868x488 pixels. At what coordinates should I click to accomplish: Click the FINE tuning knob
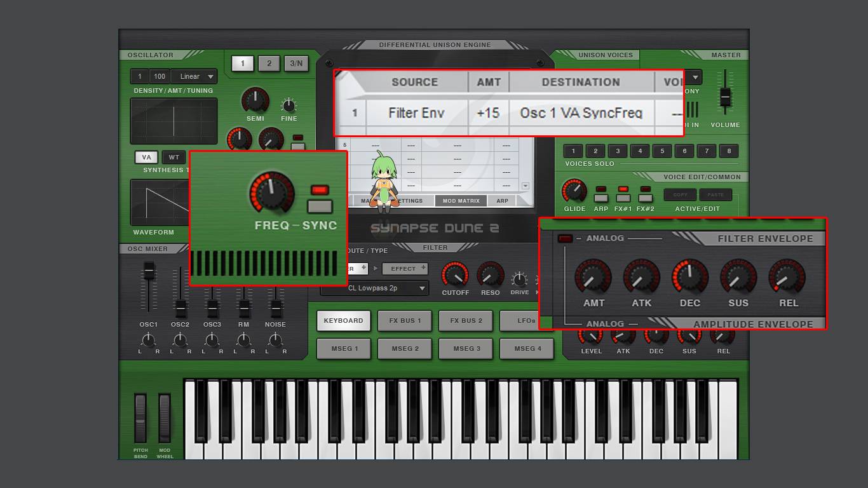tap(288, 105)
